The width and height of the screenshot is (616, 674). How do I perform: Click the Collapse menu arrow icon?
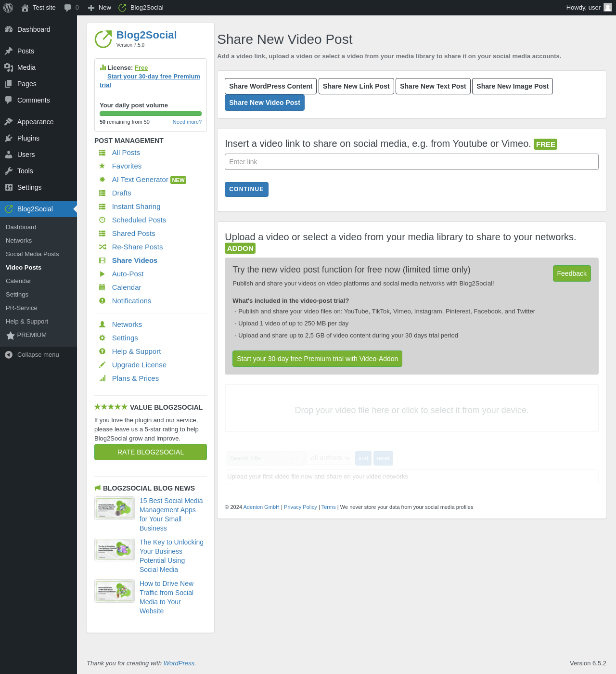[9, 355]
